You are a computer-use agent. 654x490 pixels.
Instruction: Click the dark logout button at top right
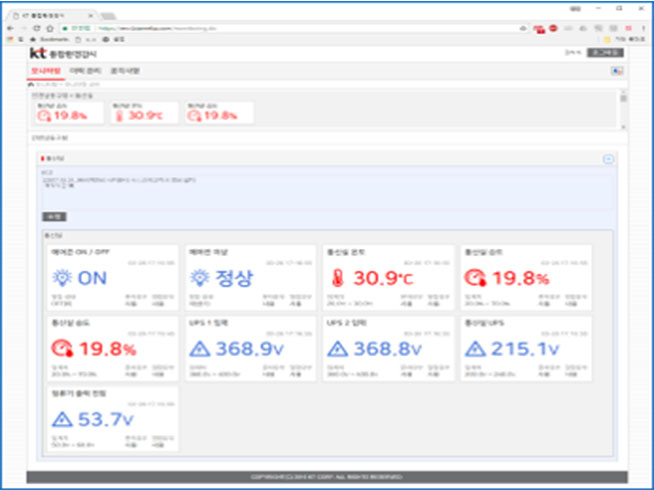[605, 53]
